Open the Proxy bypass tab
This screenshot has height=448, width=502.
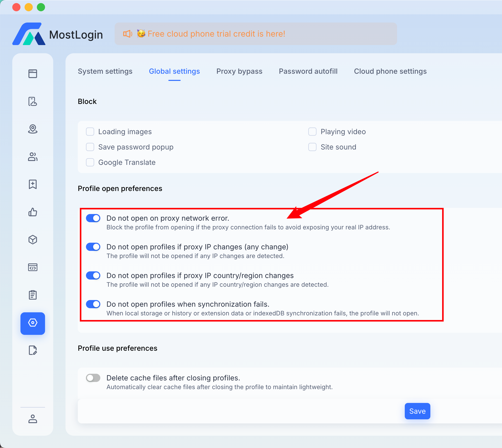click(x=239, y=71)
